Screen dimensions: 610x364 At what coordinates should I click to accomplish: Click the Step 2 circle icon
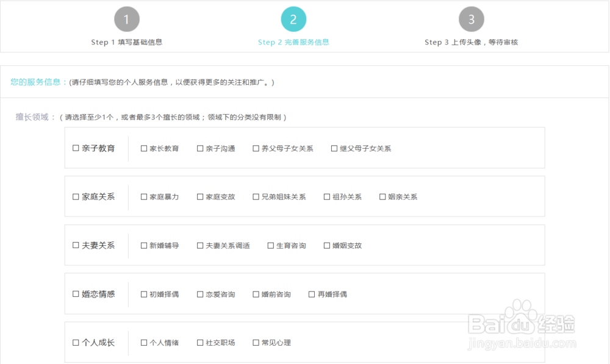[293, 19]
